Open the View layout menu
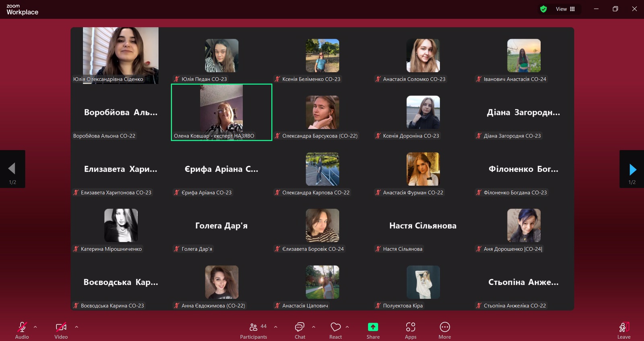The height and width of the screenshot is (341, 644). [566, 9]
